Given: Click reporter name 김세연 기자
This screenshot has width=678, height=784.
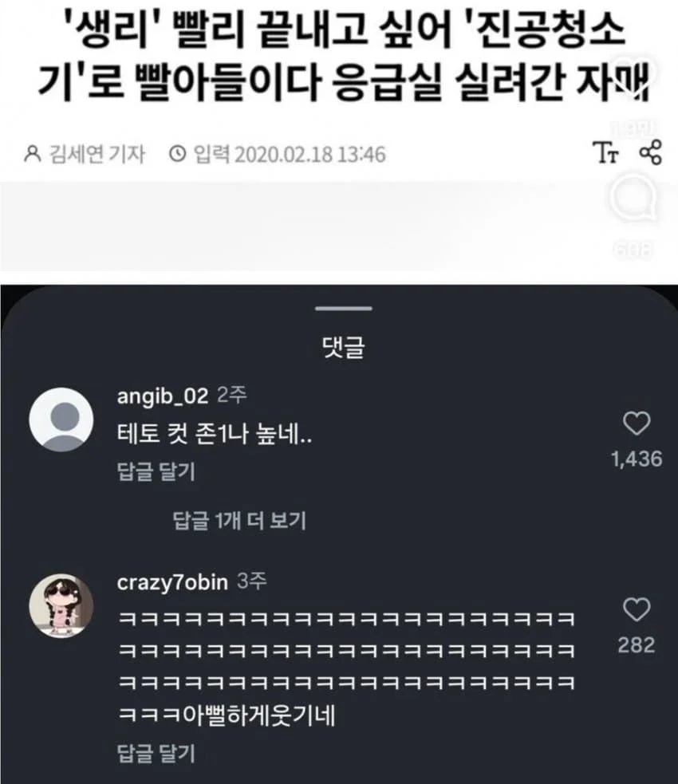Looking at the screenshot, I should [x=95, y=153].
